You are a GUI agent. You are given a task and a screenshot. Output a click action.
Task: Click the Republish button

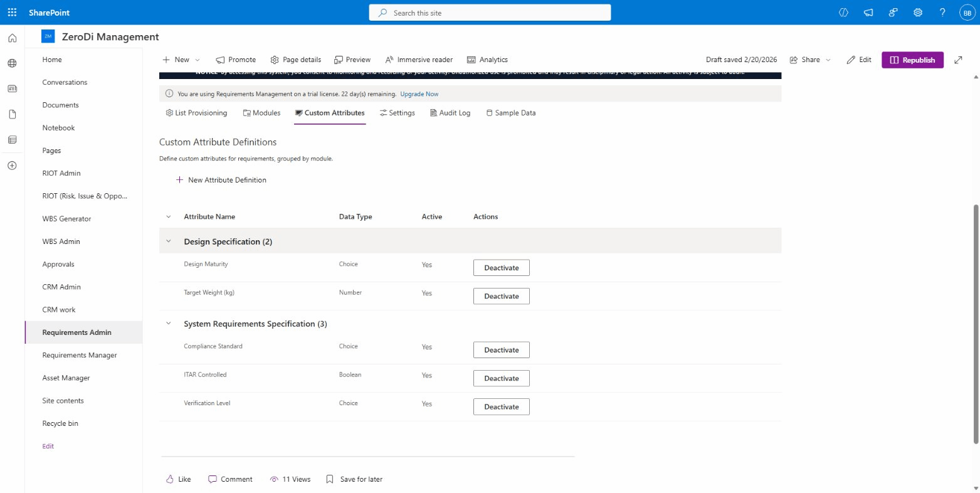tap(912, 60)
